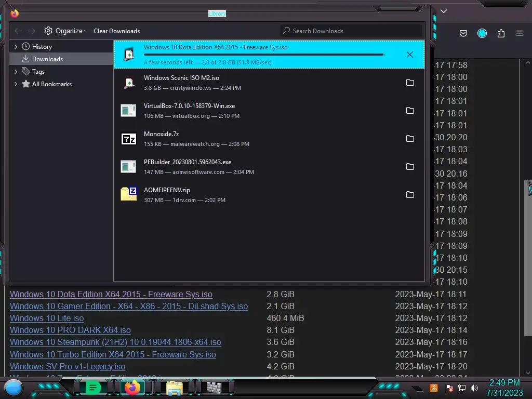532x399 pixels.
Task: Click the Monoxide.7z 7z file icon
Action: tap(129, 139)
